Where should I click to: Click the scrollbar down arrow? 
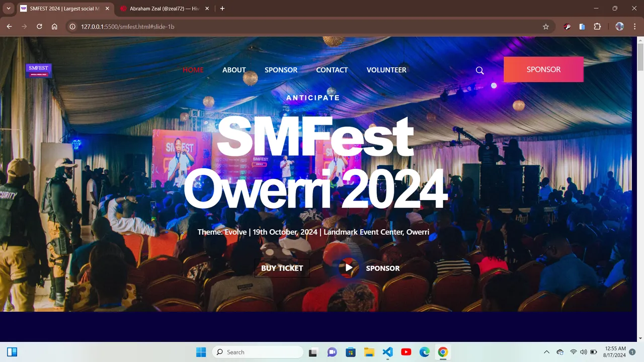[x=639, y=338]
